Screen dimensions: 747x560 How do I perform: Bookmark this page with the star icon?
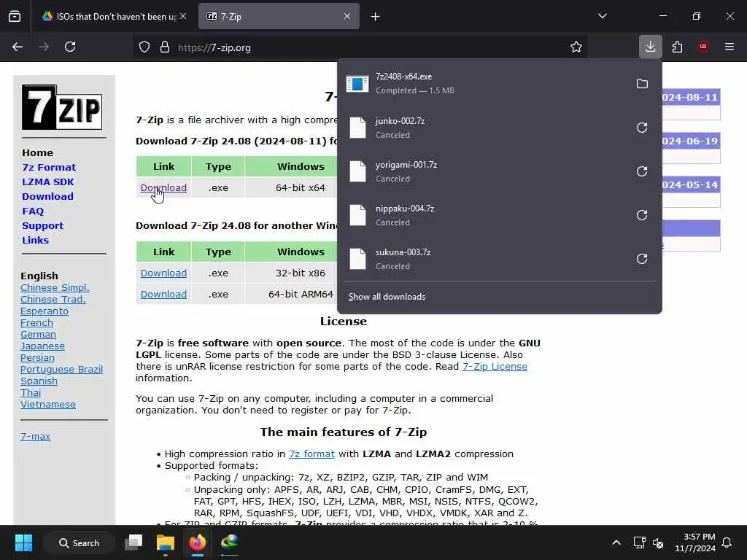[x=576, y=47]
